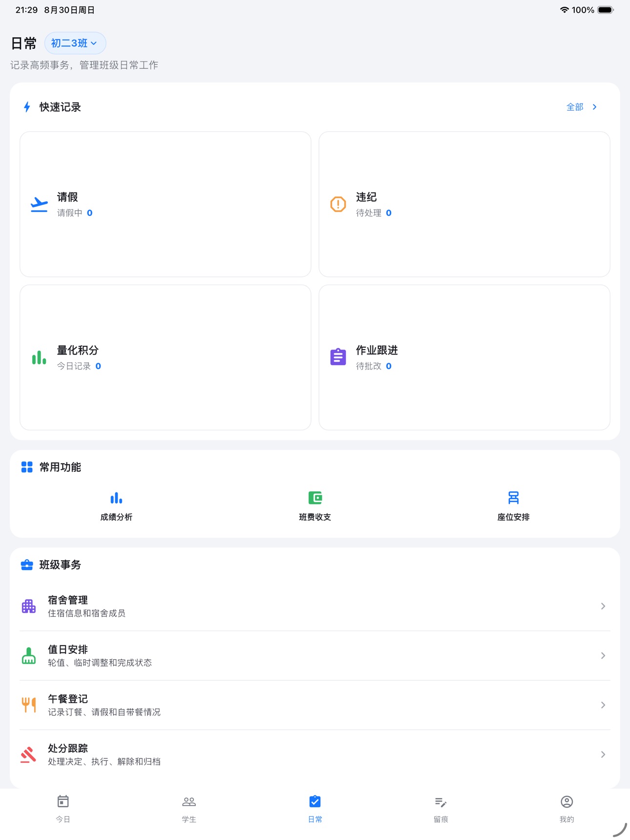This screenshot has width=630, height=840.
Task: Tap the lightning bolt icon beside 快速记录
Action: [27, 107]
